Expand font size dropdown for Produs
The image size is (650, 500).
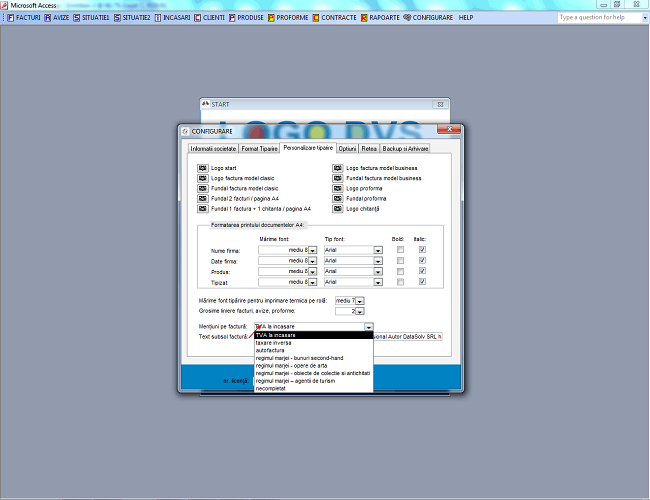(313, 272)
